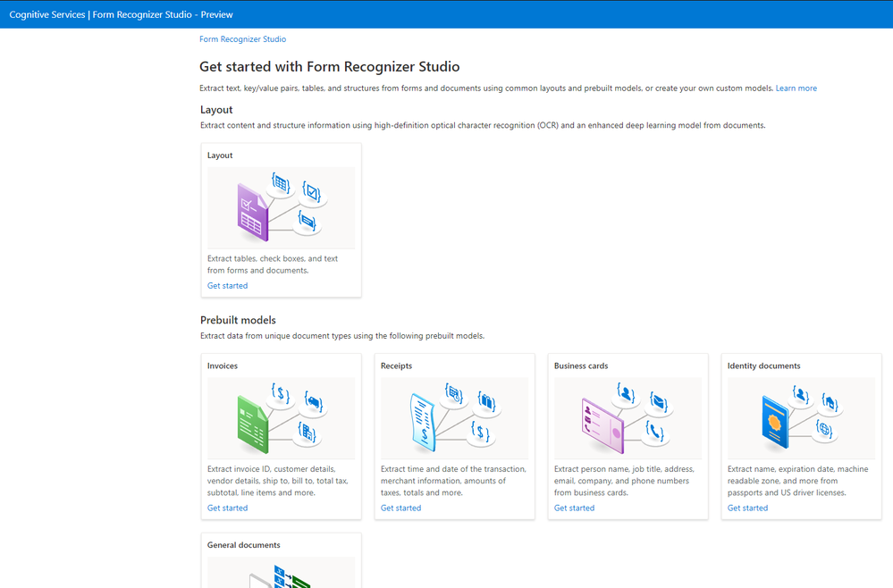
Task: Click the phone bubble in Business cards card
Action: click(654, 433)
